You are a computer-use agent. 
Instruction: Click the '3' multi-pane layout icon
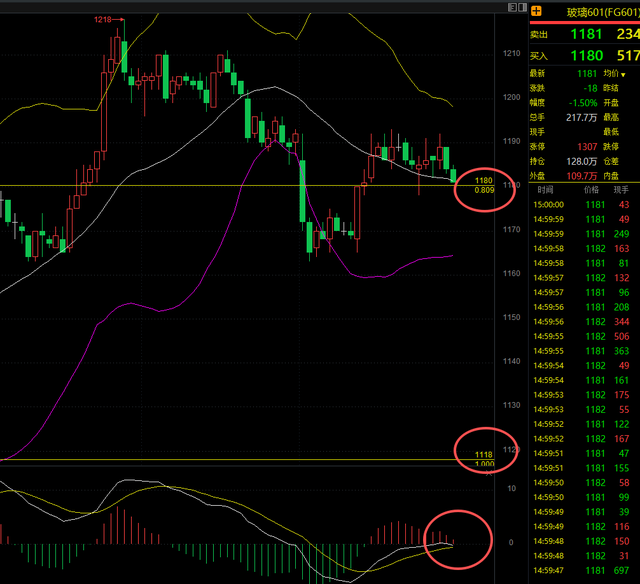click(x=512, y=7)
